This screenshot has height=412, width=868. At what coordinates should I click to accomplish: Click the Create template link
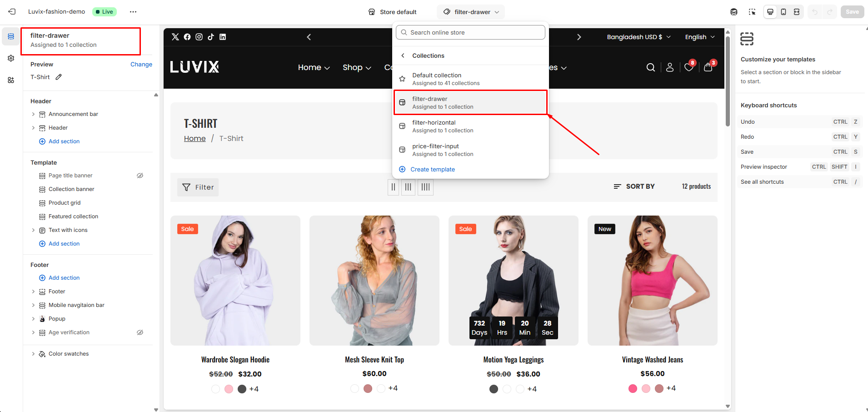[432, 169]
